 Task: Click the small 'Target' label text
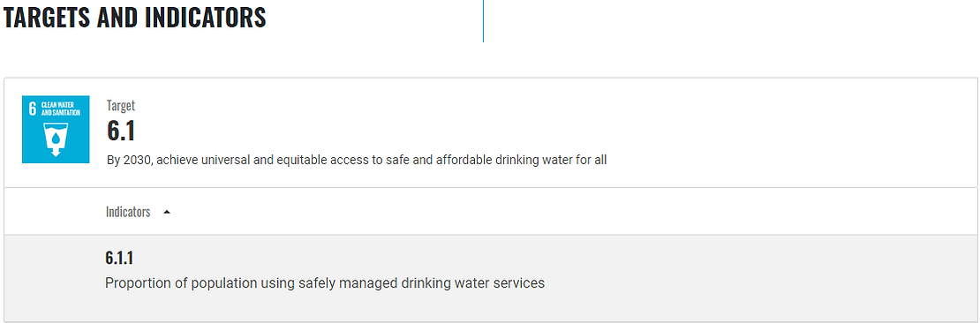(121, 106)
